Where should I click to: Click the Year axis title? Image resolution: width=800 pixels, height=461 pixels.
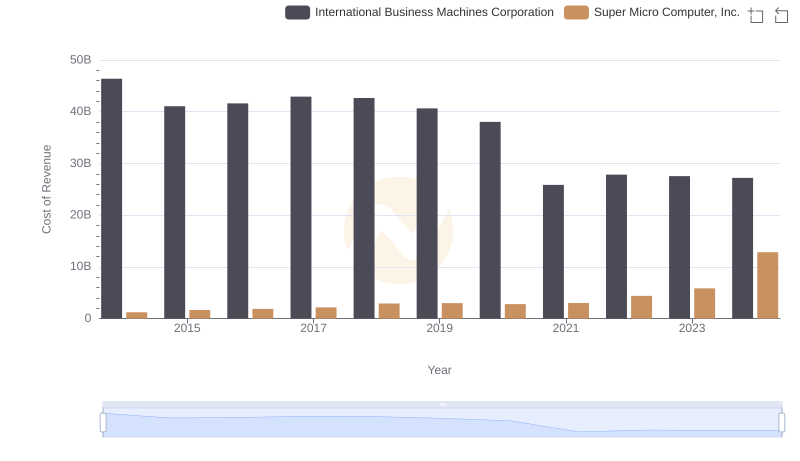[x=440, y=370]
